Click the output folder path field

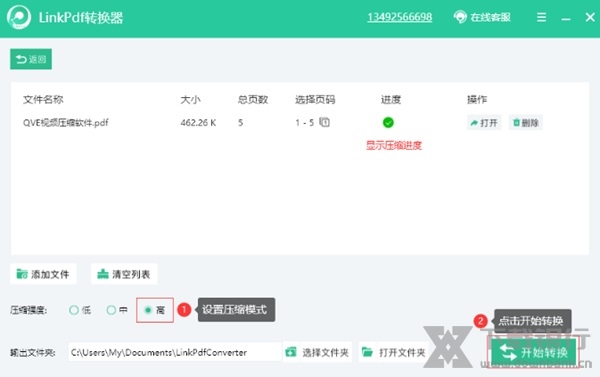[x=175, y=352]
